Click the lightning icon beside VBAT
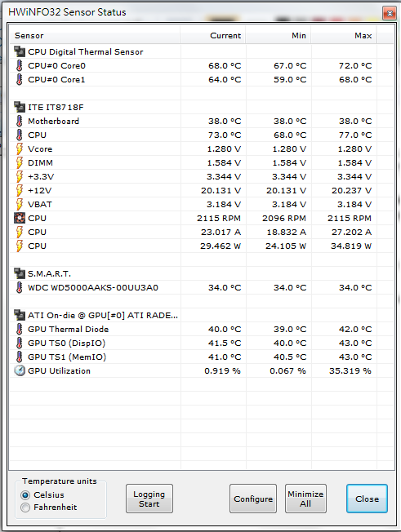 pyautogui.click(x=20, y=205)
